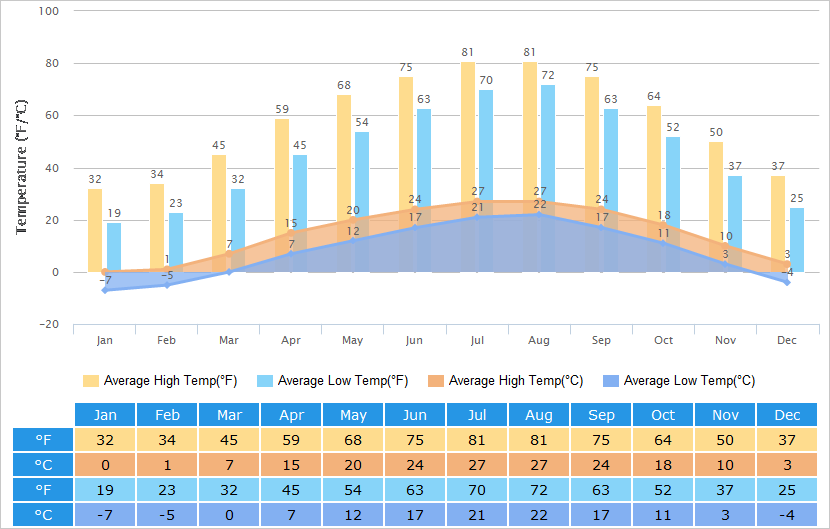Select table cell 52 in Oct column
Image resolution: width=830 pixels, height=529 pixels.
click(663, 489)
